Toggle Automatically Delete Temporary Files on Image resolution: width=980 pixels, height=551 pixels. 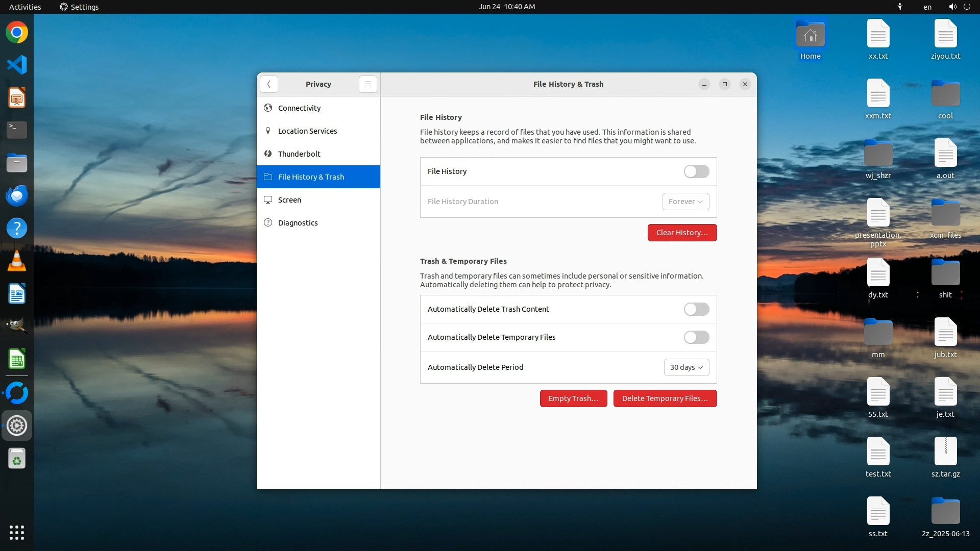pos(696,337)
